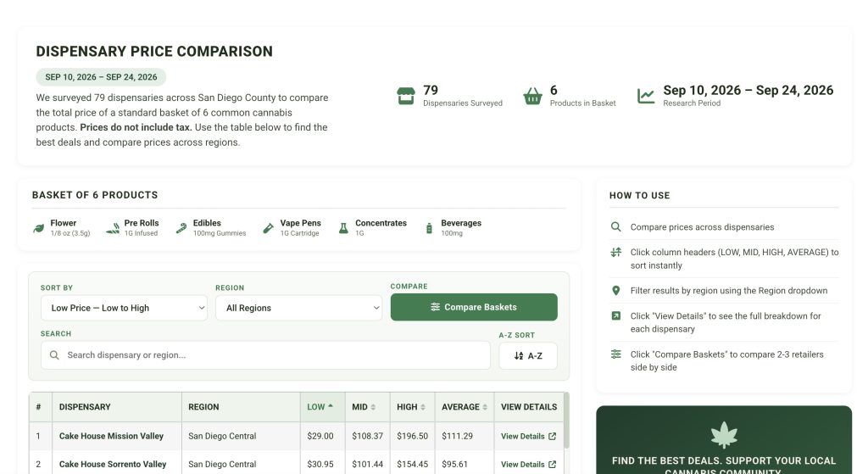Sort table by AVERAGE column

click(465, 407)
